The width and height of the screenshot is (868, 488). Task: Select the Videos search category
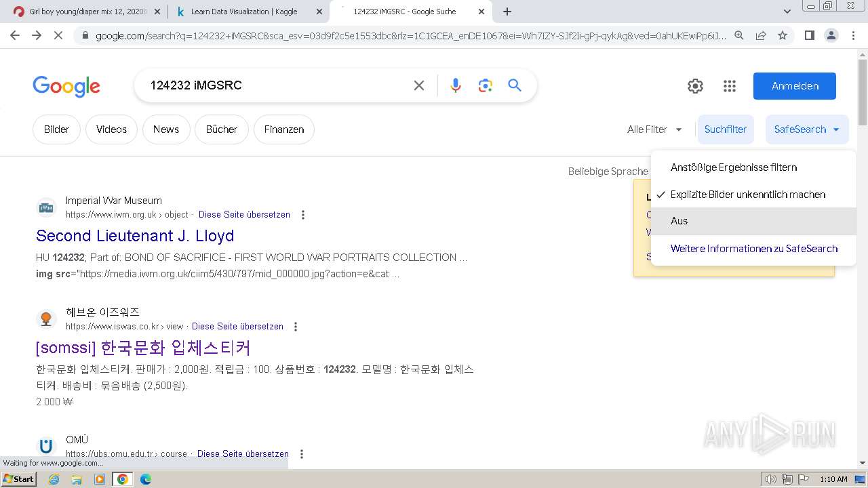(111, 129)
